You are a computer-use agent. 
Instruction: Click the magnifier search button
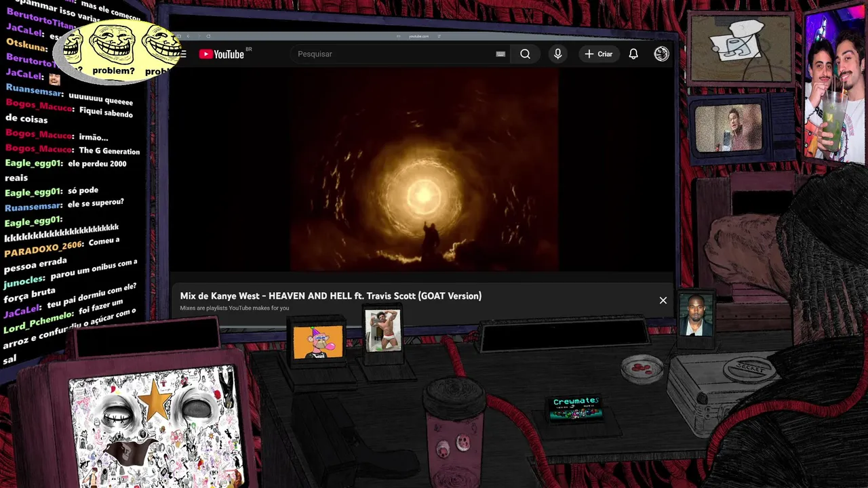525,54
